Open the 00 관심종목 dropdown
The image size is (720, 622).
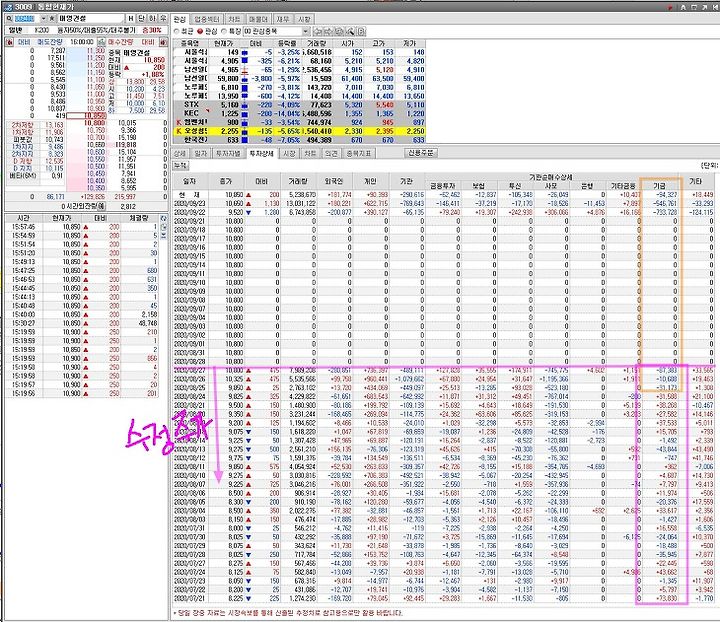(x=306, y=31)
